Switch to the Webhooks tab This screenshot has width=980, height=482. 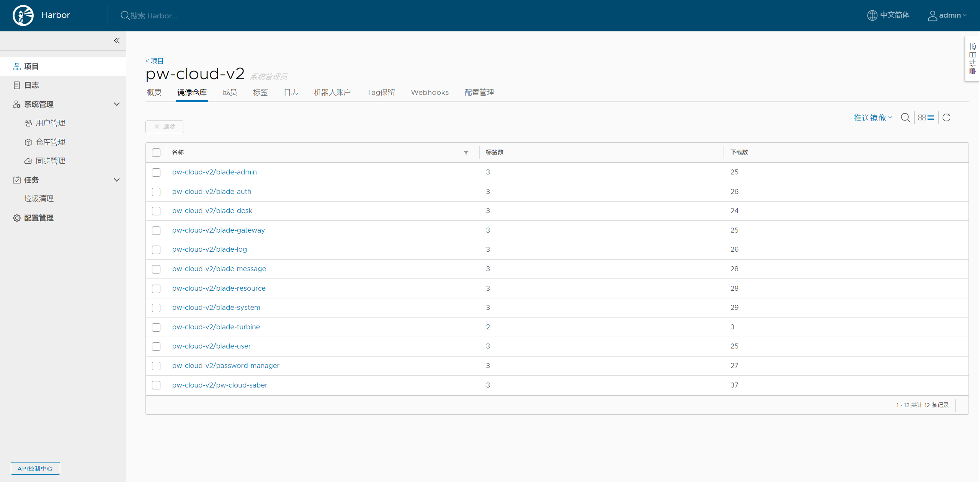pyautogui.click(x=430, y=93)
